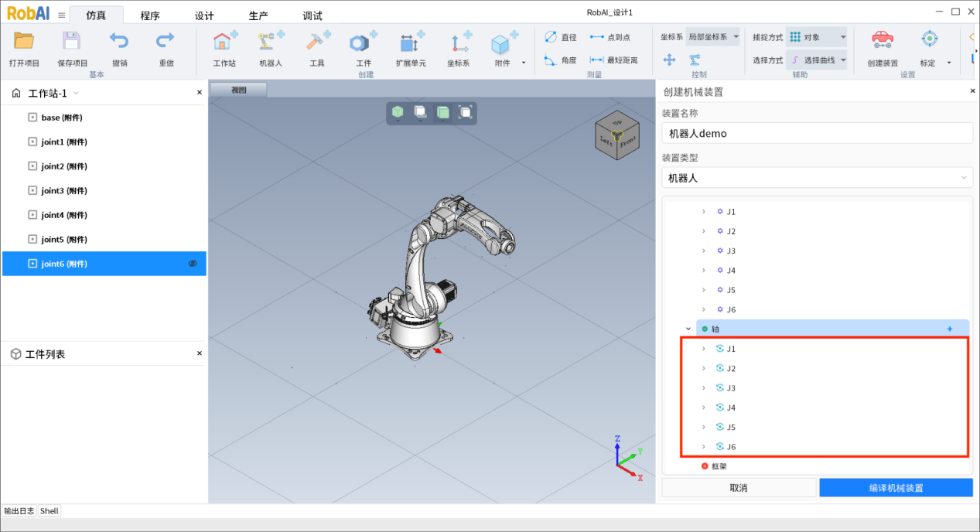
Task: Switch to the 设计 tab
Action: coord(204,15)
